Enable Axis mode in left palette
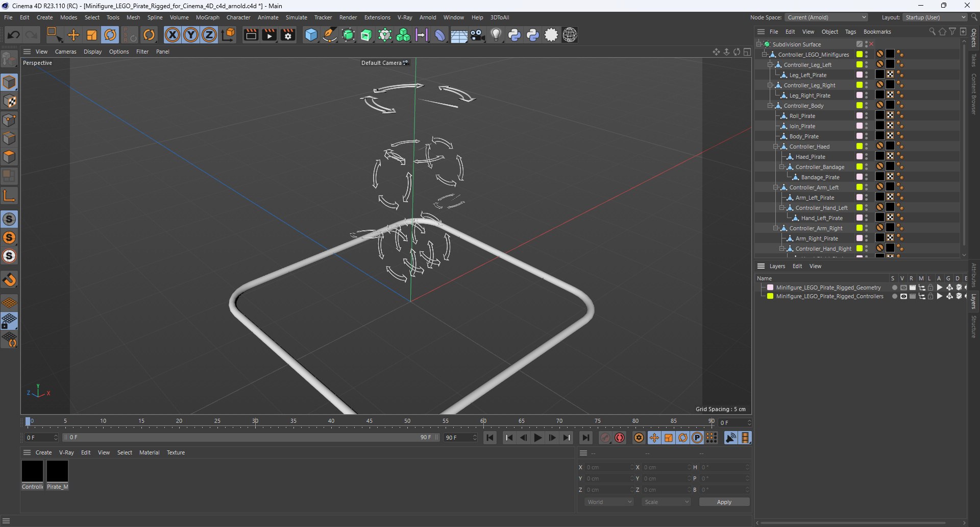The image size is (980, 527). (x=9, y=196)
